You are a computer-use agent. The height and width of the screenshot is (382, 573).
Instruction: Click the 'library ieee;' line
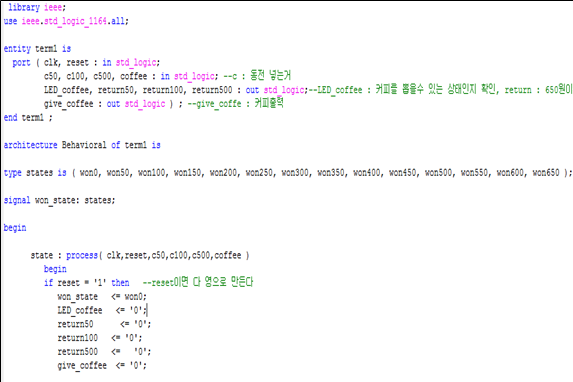point(37,7)
